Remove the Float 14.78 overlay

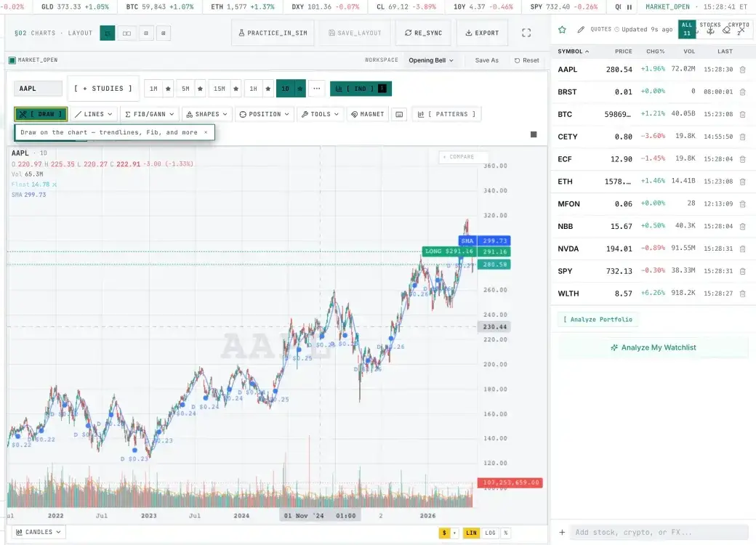pos(55,185)
